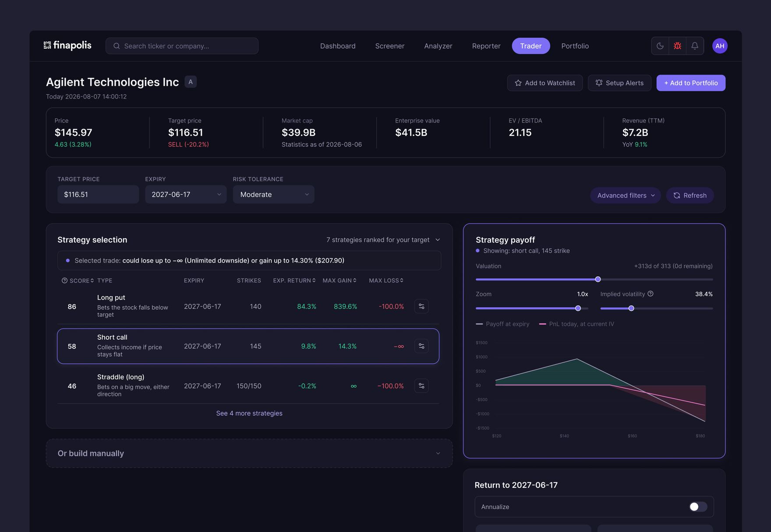
Task: Open the AH user avatar menu
Action: tap(720, 46)
